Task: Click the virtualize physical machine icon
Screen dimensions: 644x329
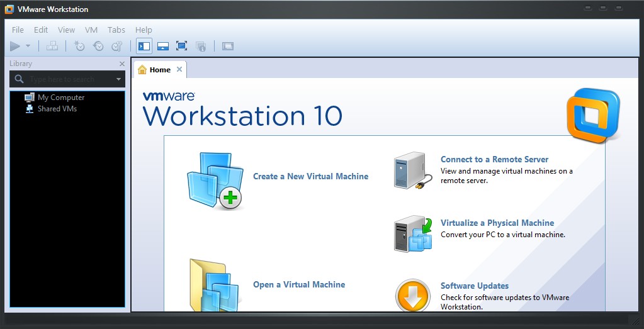Action: point(413,234)
